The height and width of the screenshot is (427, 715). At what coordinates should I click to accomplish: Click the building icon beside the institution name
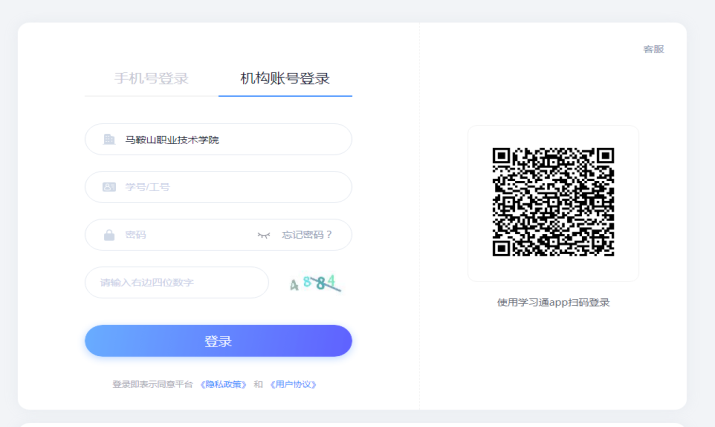tap(109, 140)
